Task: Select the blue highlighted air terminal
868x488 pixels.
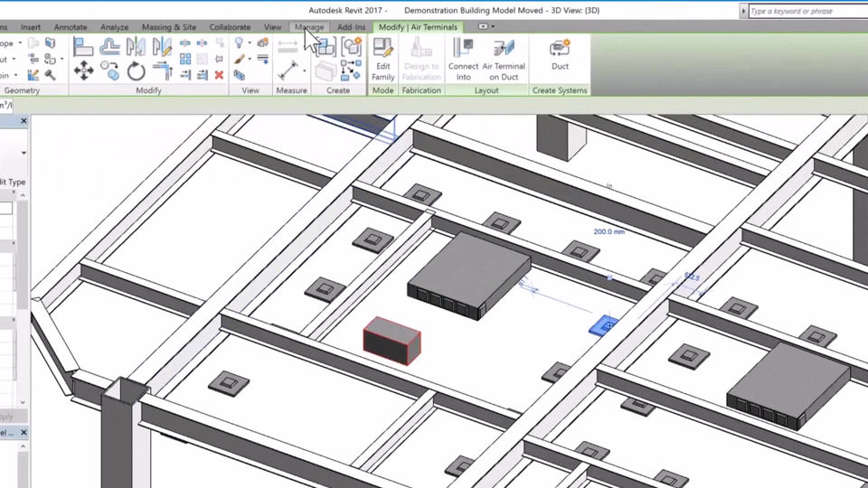Action: pos(605,325)
